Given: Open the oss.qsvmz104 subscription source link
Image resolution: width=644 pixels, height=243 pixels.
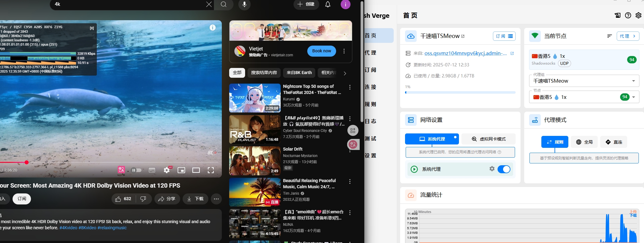Looking at the screenshot, I should (465, 53).
